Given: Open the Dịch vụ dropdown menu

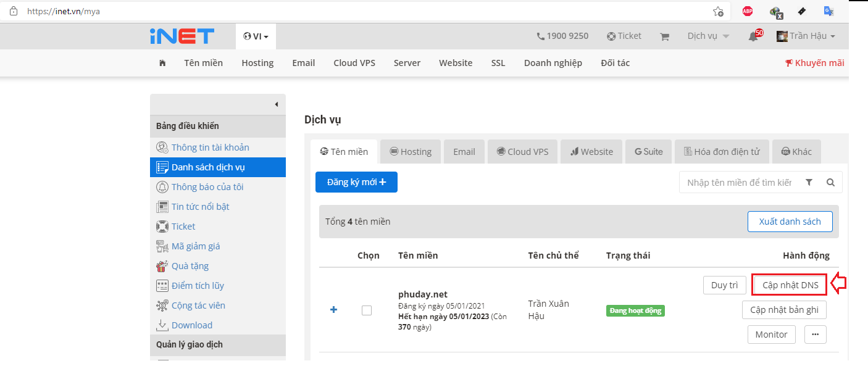Looking at the screenshot, I should (708, 36).
